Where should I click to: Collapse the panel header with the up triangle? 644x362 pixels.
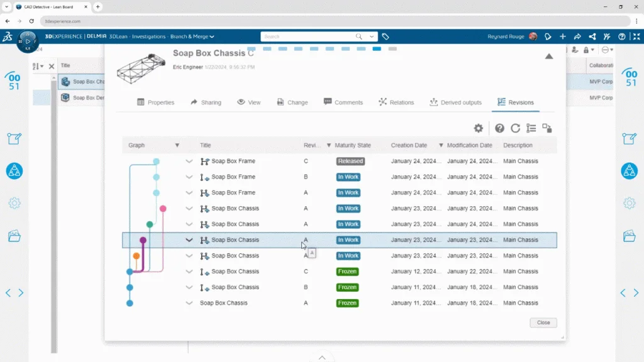[549, 57]
